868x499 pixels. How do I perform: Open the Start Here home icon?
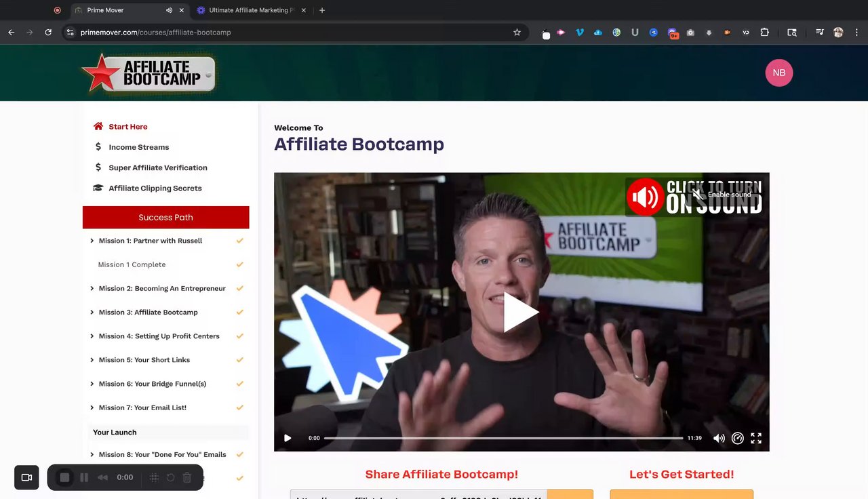(98, 127)
